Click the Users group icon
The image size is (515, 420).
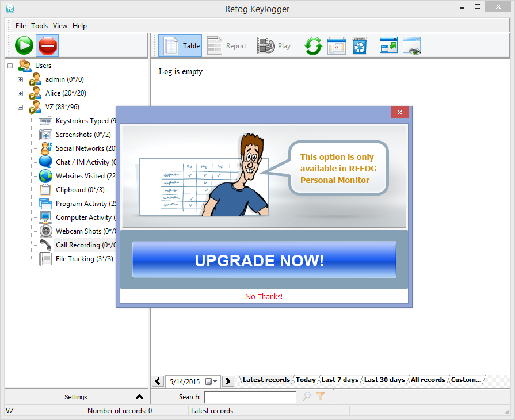pos(25,66)
